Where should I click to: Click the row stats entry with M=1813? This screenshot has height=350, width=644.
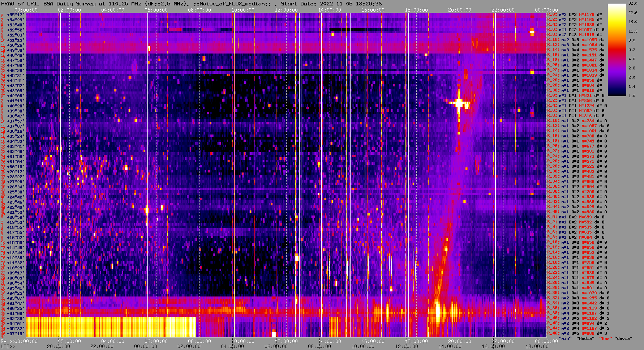(574, 35)
